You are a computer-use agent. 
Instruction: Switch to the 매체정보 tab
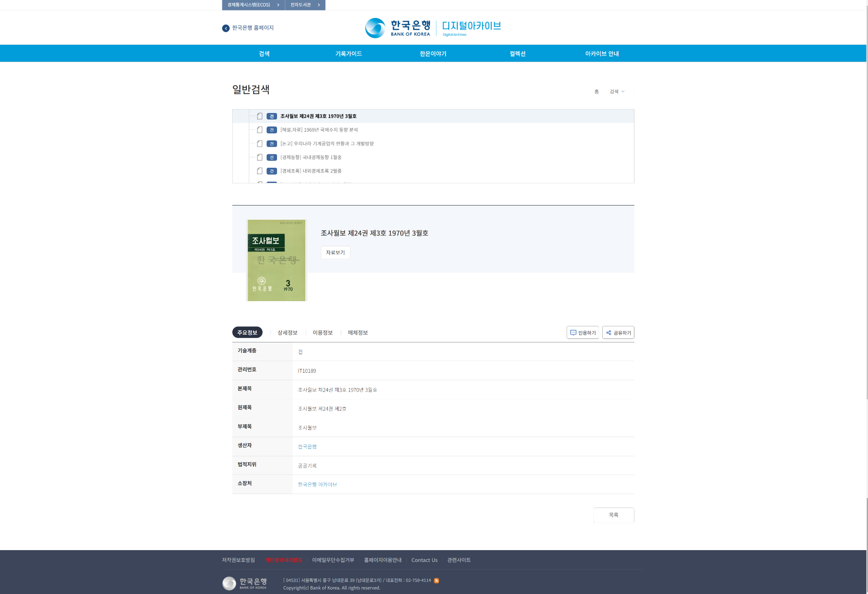(x=358, y=333)
